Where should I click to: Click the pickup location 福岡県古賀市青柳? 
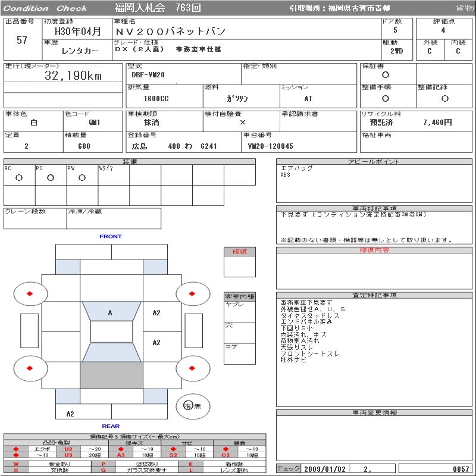(x=359, y=8)
